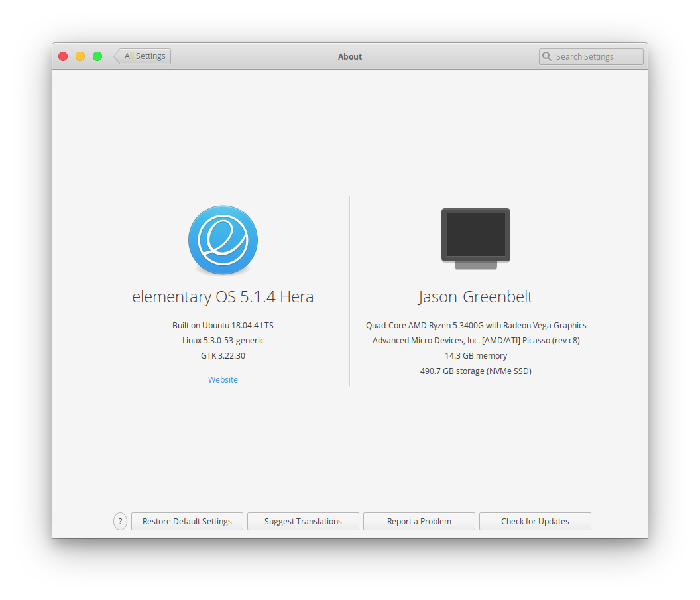The image size is (700, 600).
Task: Return to All Settings
Action: point(143,56)
